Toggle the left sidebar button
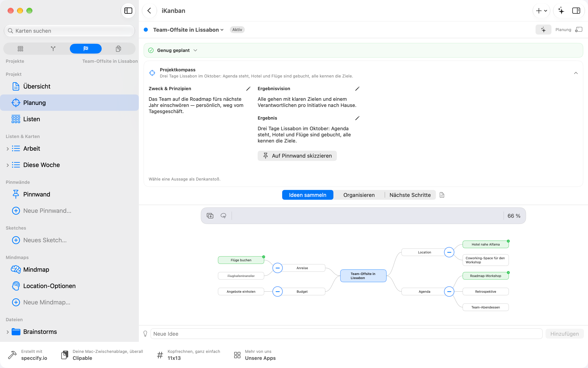The width and height of the screenshot is (588, 368). pyautogui.click(x=128, y=11)
